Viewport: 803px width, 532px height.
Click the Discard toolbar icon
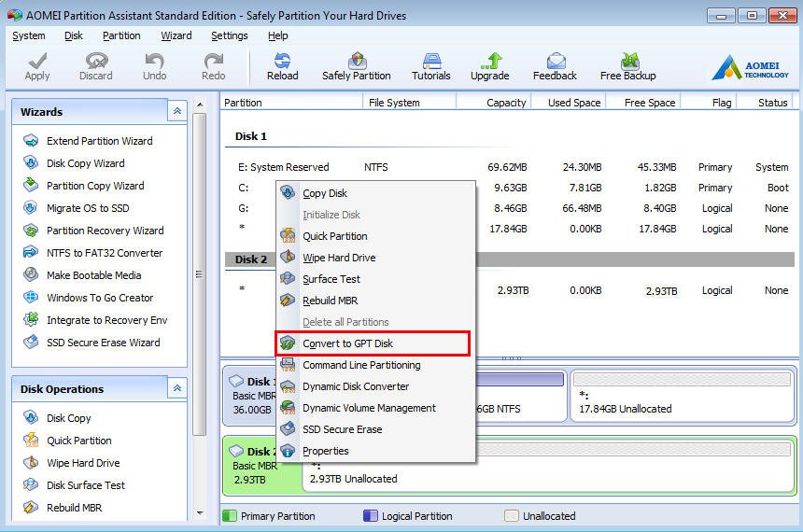point(96,66)
